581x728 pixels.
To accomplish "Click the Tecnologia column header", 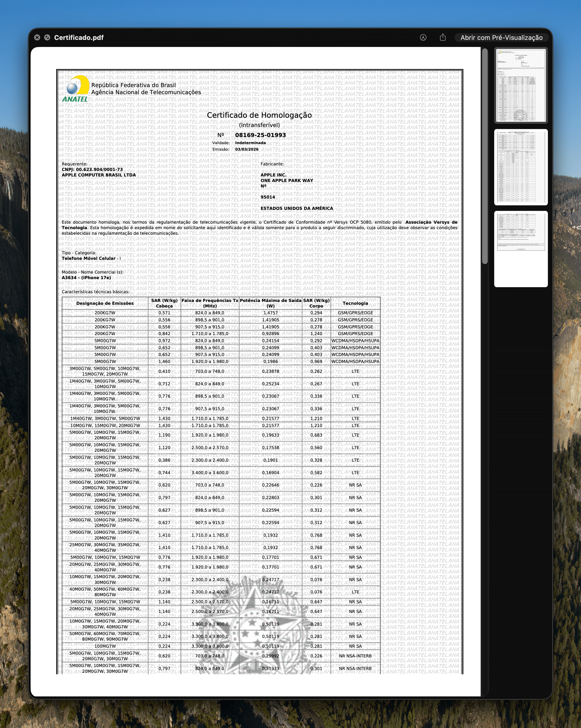I will 355,303.
